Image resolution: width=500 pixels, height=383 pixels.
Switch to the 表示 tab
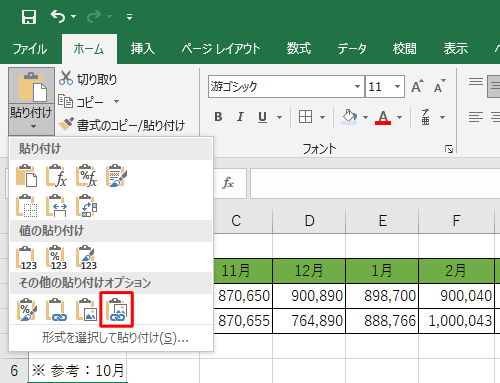pos(456,49)
